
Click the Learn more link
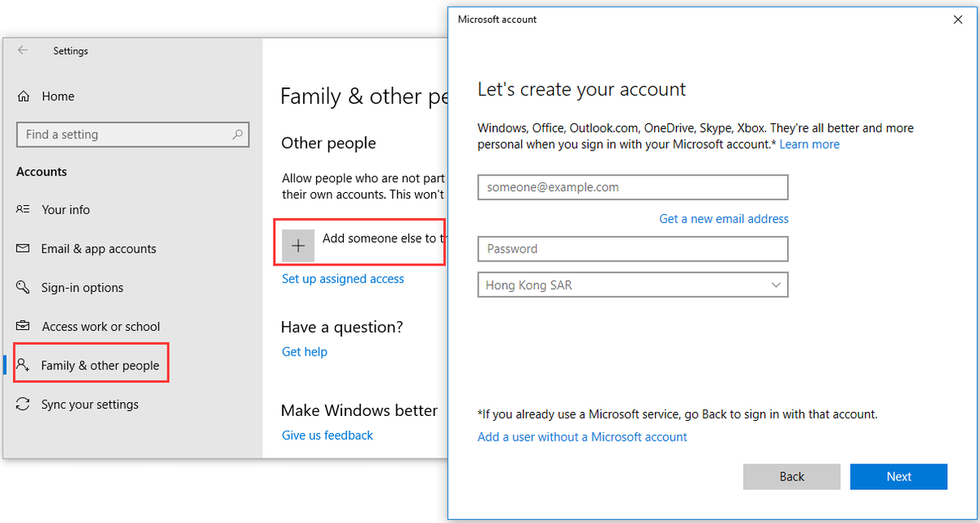809,145
